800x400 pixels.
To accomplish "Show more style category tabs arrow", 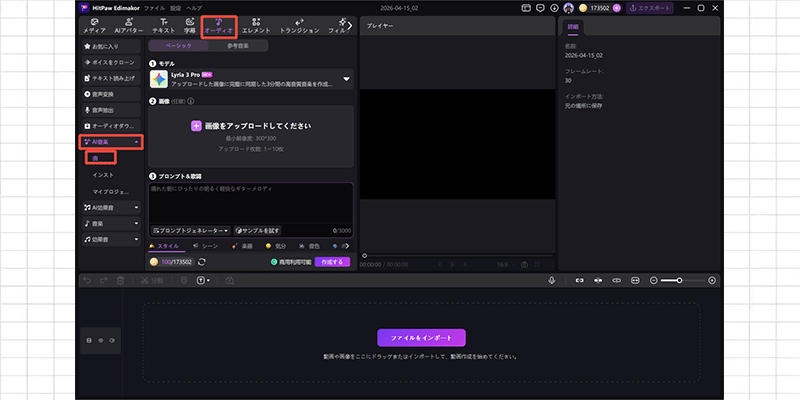I will pos(347,246).
